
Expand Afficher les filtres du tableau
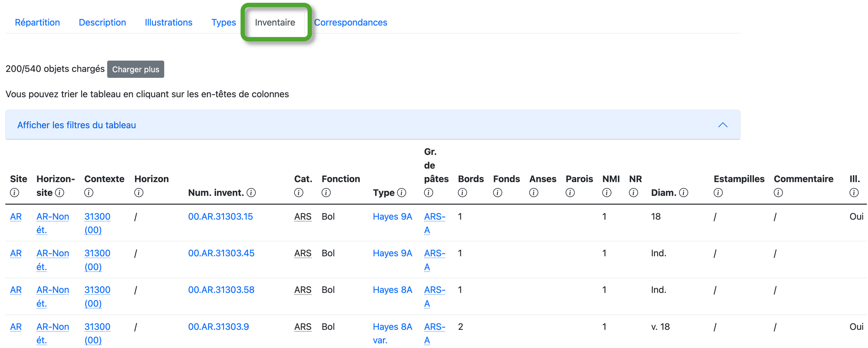(77, 125)
